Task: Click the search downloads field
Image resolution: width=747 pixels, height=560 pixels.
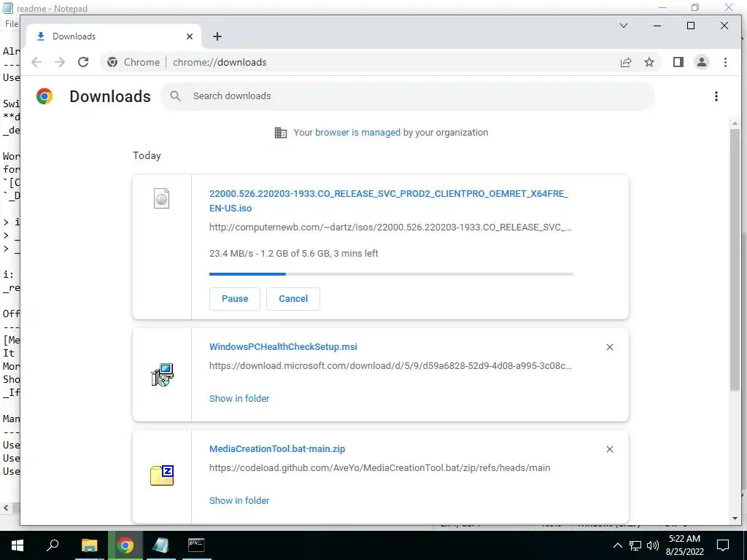Action: tap(407, 96)
